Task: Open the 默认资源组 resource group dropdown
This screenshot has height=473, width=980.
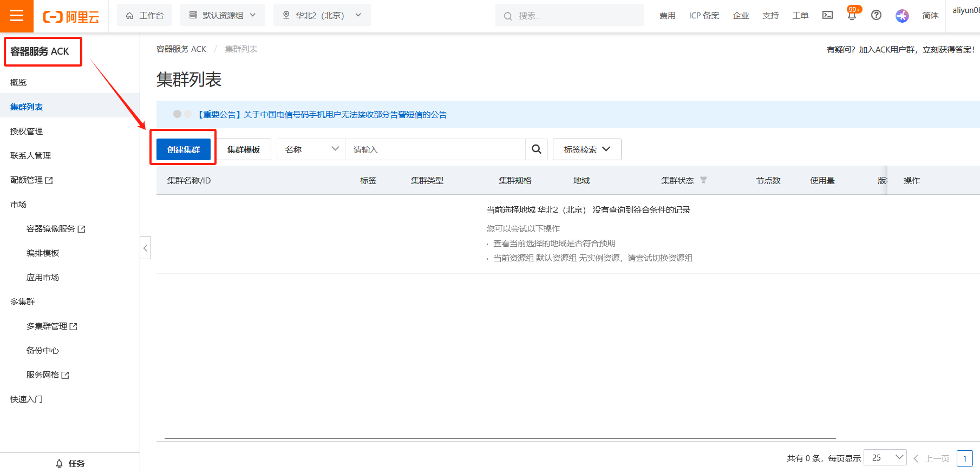Action: pyautogui.click(x=223, y=15)
